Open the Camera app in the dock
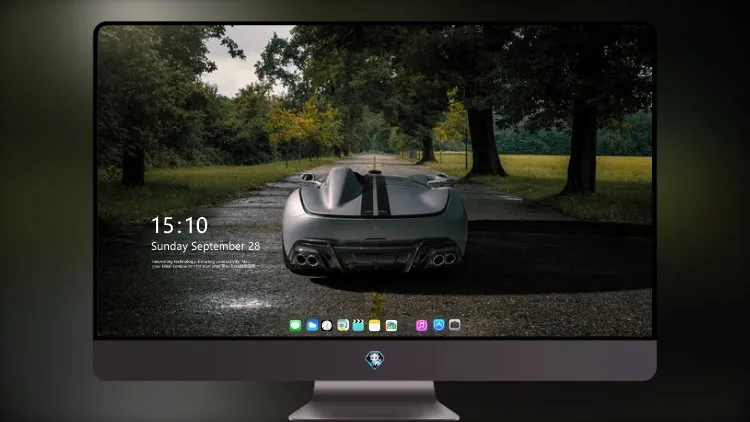 (x=455, y=325)
